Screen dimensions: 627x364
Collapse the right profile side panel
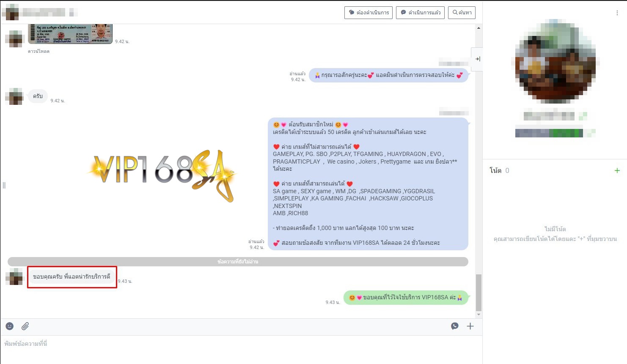click(477, 59)
